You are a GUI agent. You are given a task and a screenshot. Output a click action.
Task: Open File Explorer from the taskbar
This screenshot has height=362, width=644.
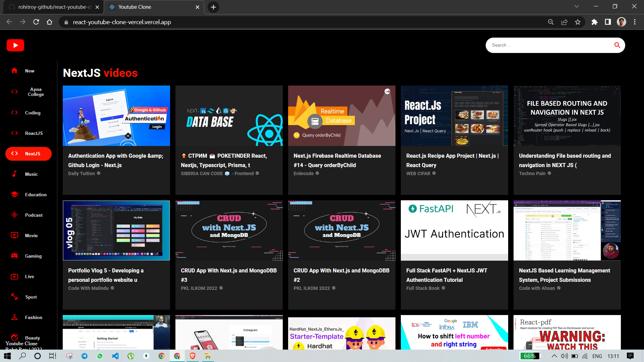[x=208, y=356]
